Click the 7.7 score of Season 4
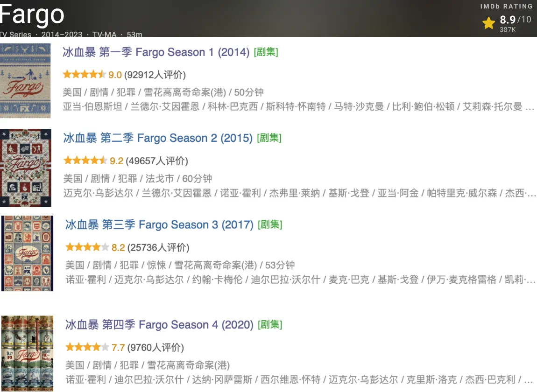The width and height of the screenshot is (537, 392). pyautogui.click(x=118, y=348)
